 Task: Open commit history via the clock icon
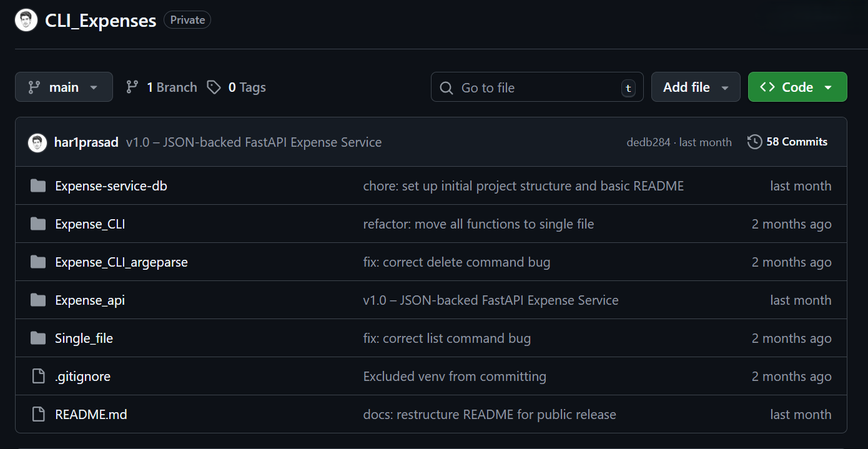pos(754,142)
